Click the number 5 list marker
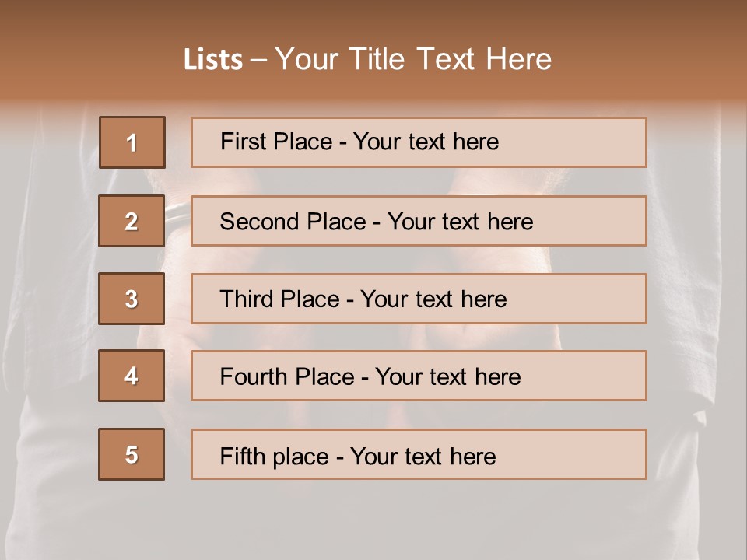Screen dimensions: 747x560 coord(132,454)
